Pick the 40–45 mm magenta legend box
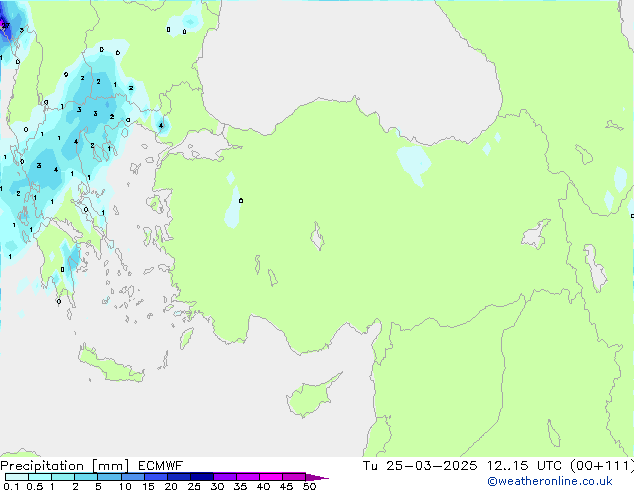The width and height of the screenshot is (634, 490). pos(271,477)
